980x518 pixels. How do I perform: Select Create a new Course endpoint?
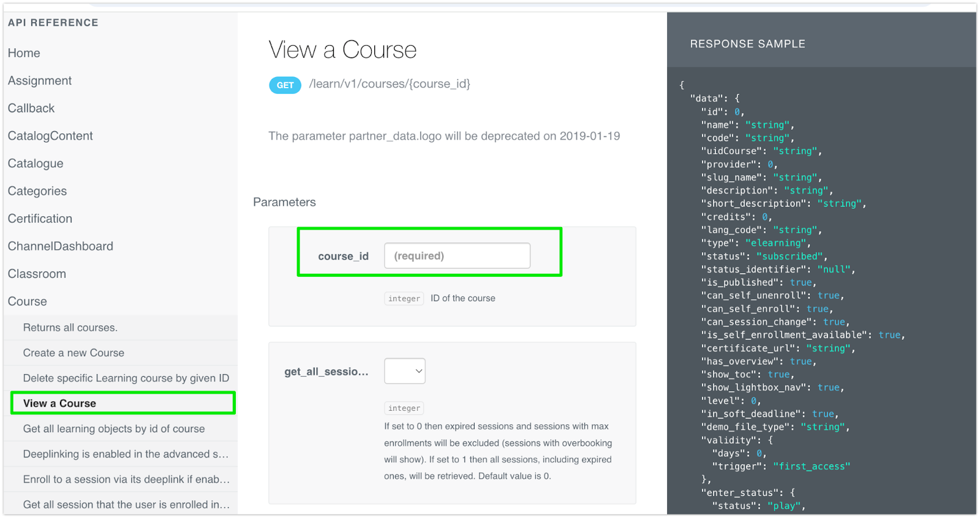tap(73, 353)
